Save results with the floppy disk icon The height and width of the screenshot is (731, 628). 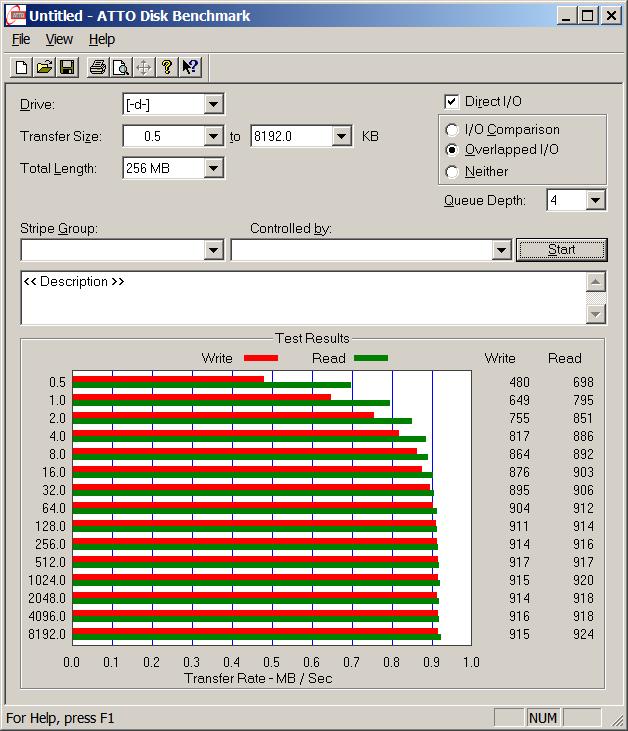point(67,67)
